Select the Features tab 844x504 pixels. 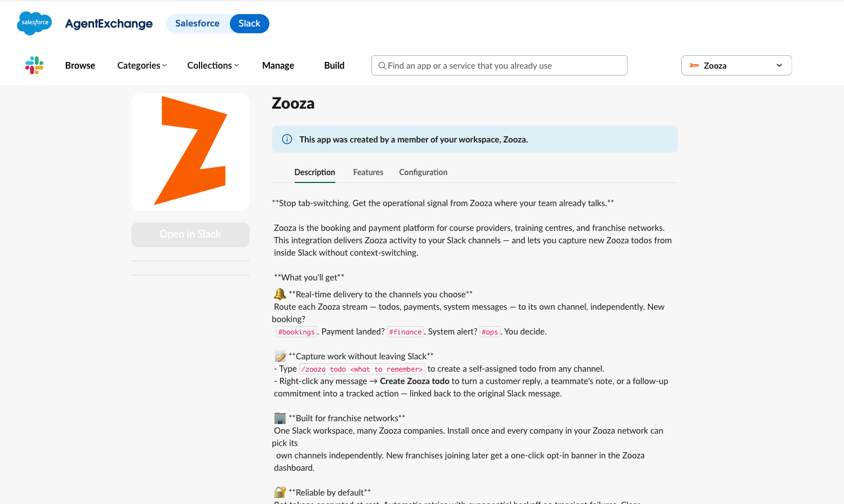368,172
